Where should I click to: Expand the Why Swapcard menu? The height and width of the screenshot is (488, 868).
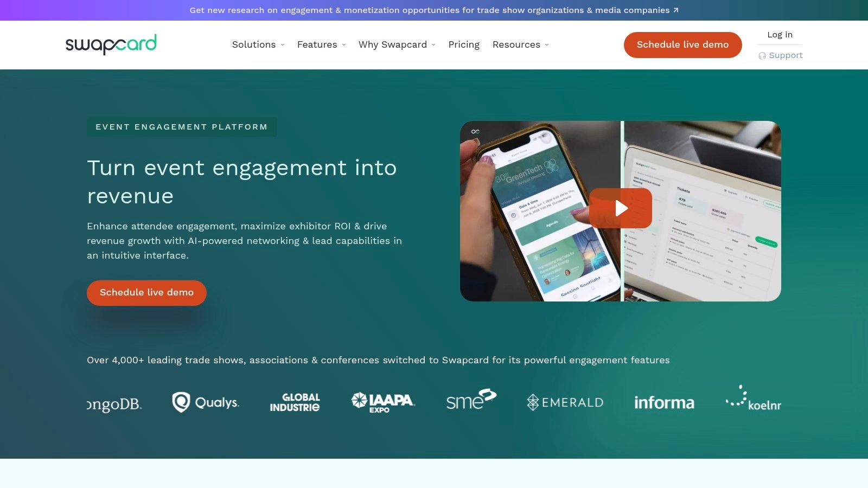pos(397,44)
